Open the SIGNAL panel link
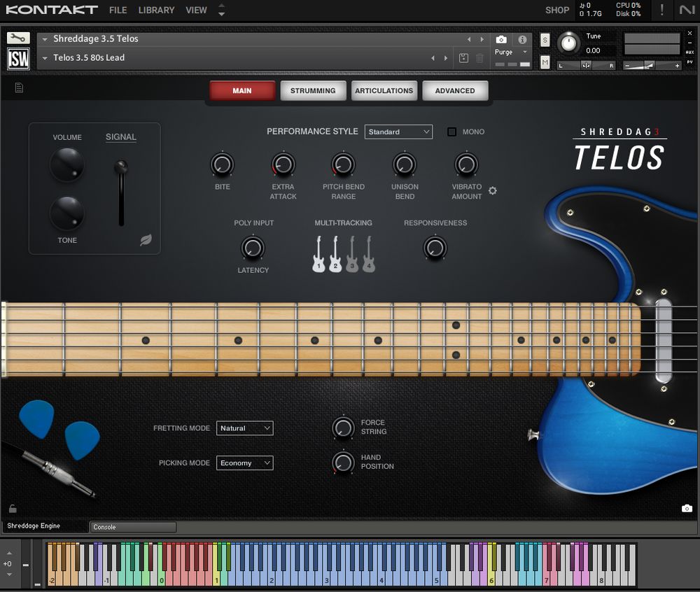700x592 pixels. point(121,137)
